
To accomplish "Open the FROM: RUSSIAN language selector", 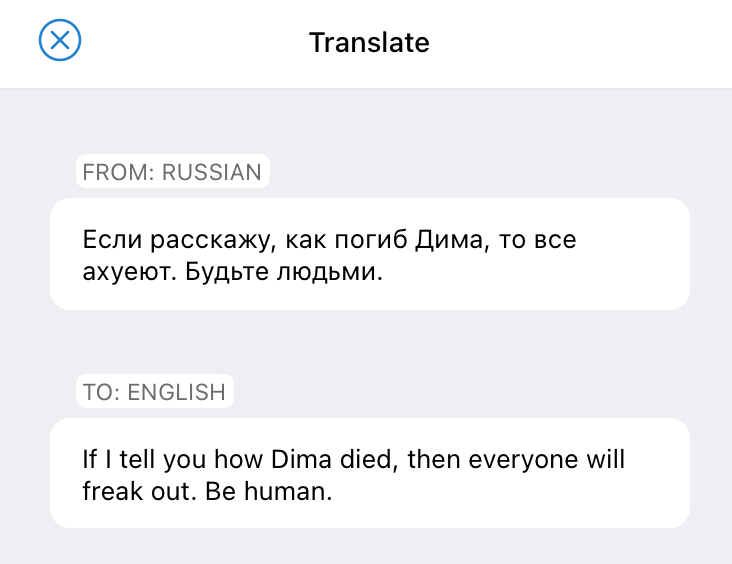I will click(173, 171).
